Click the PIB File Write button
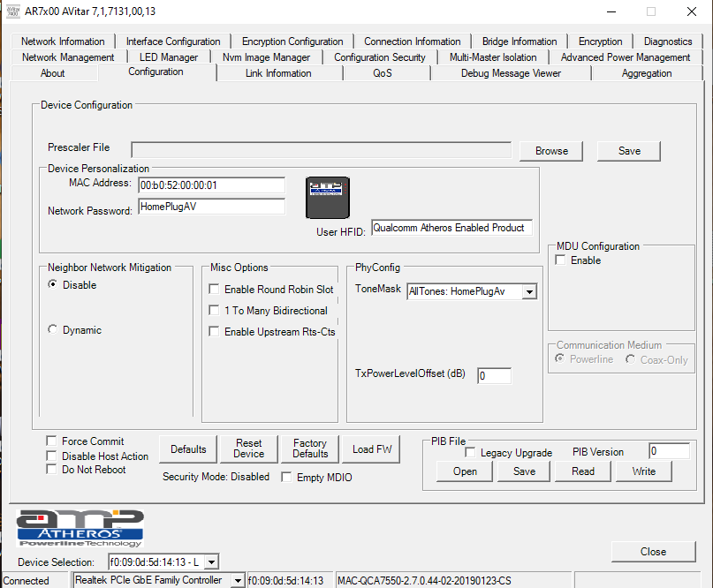The width and height of the screenshot is (713, 588). pos(643,471)
